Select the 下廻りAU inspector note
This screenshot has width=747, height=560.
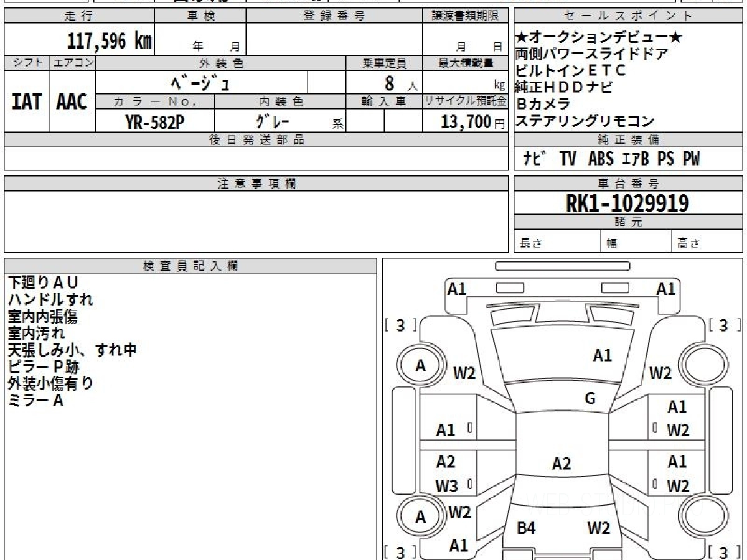point(44,282)
